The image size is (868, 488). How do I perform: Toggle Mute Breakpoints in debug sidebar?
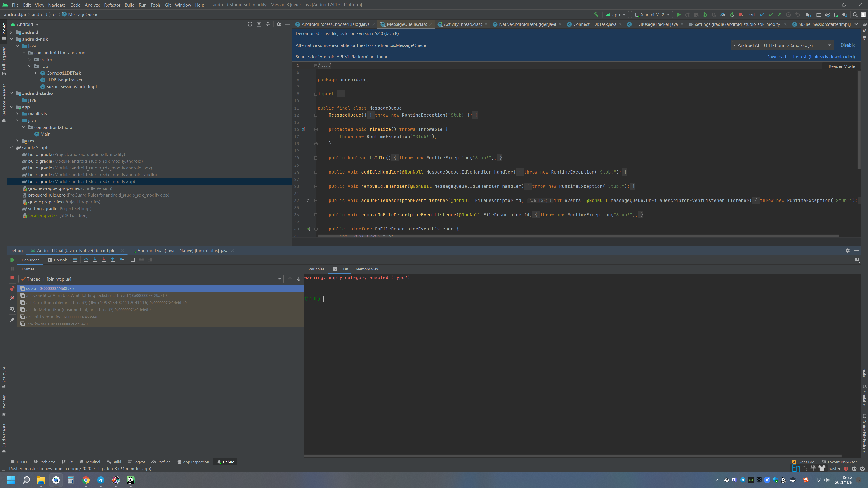click(x=12, y=298)
